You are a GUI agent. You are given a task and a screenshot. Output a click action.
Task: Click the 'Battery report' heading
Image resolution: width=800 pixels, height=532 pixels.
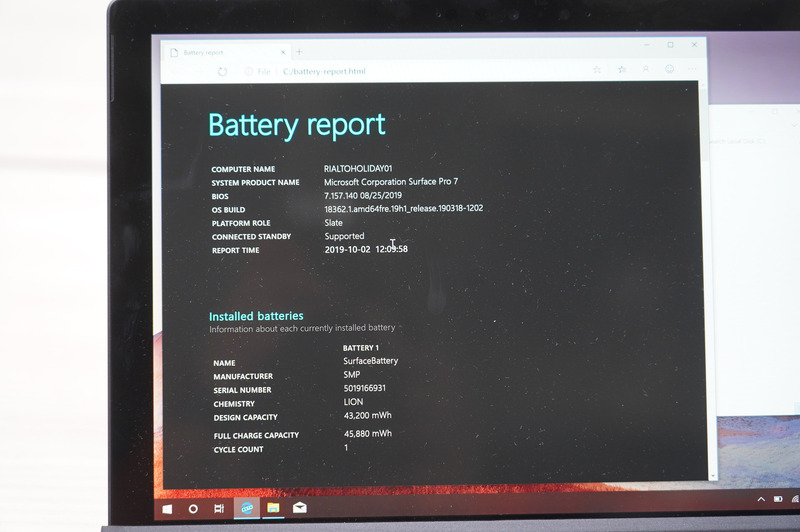pos(296,125)
